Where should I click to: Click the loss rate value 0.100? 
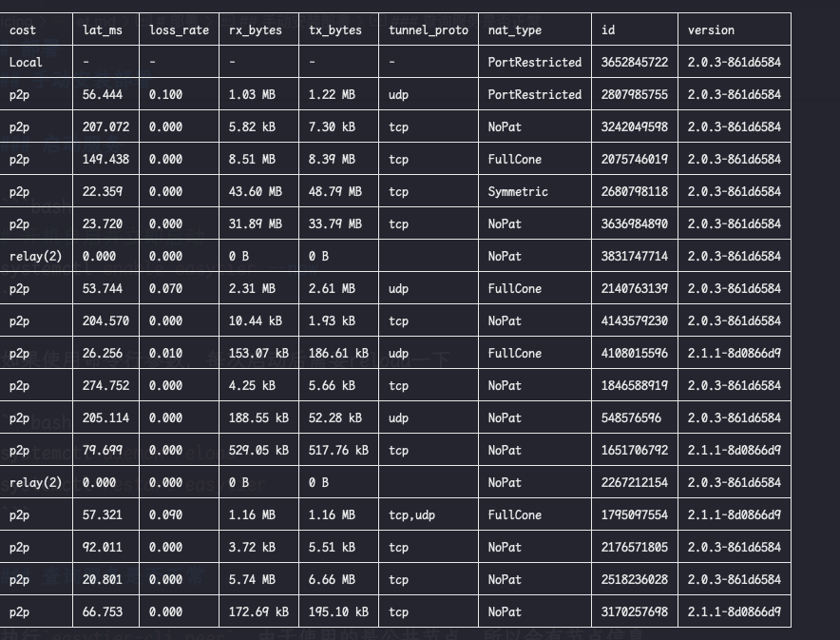click(166, 94)
